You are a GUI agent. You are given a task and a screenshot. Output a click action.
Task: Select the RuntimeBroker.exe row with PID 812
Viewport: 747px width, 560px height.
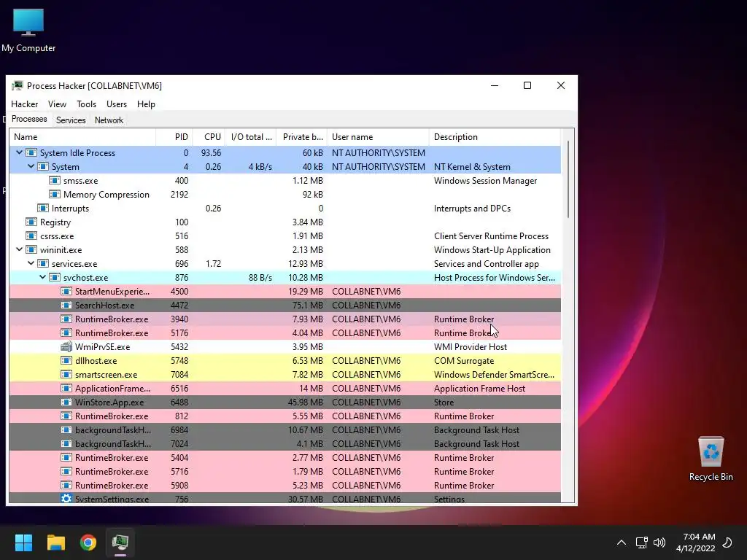pyautogui.click(x=285, y=416)
